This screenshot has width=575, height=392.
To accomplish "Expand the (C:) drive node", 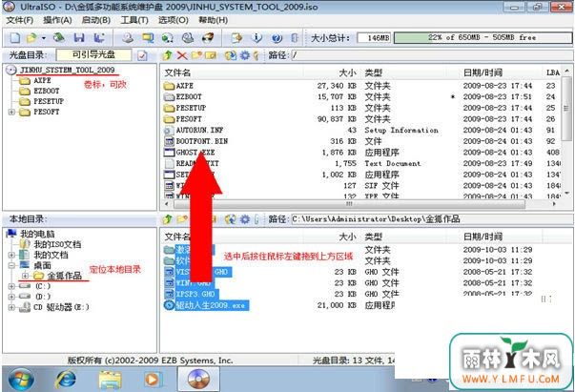I will [x=11, y=286].
